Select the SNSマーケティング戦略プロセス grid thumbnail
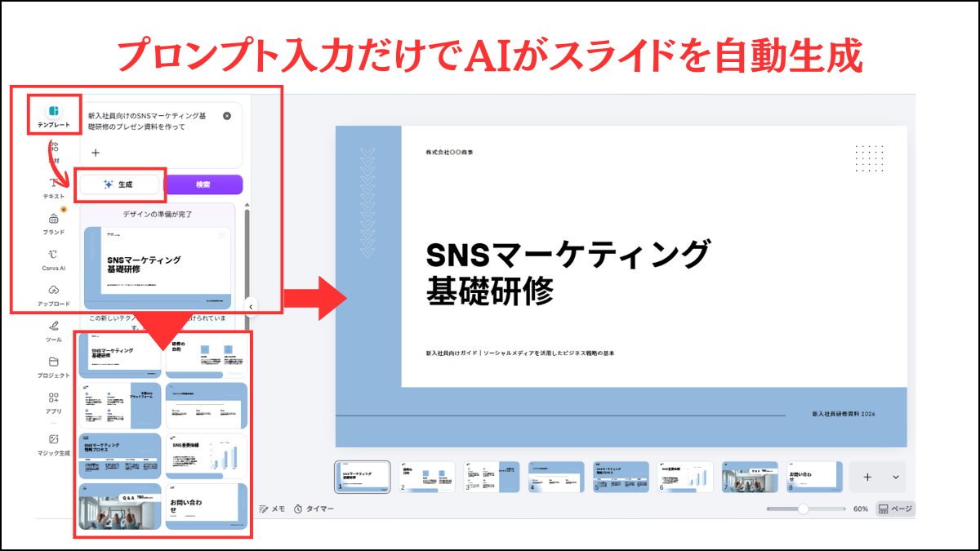Image resolution: width=980 pixels, height=551 pixels. tap(120, 455)
